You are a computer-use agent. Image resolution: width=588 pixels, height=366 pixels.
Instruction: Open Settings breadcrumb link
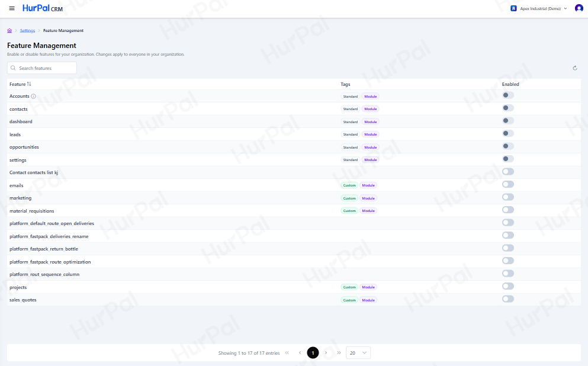pos(27,31)
